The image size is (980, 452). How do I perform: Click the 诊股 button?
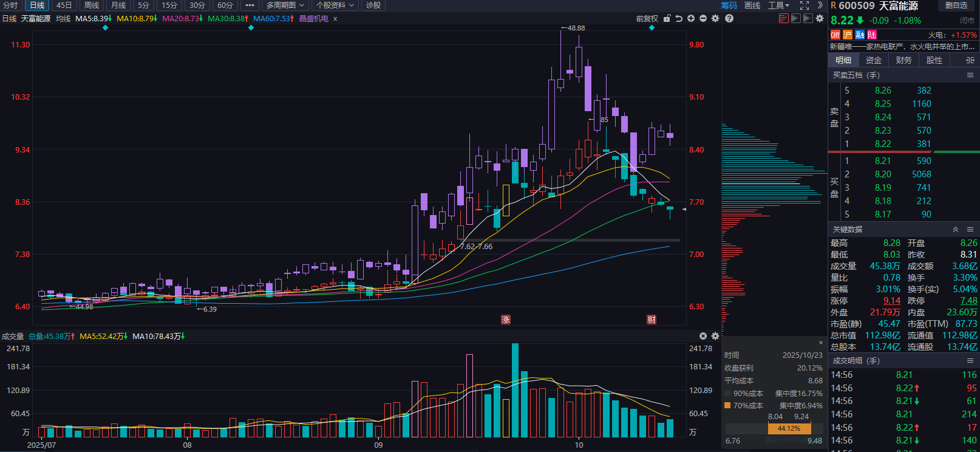[x=373, y=5]
